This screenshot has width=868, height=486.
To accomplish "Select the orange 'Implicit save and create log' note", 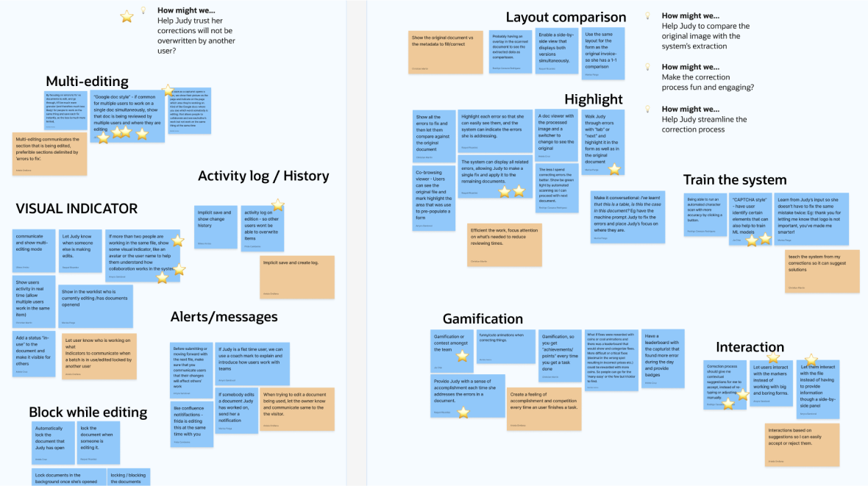I will [x=297, y=277].
